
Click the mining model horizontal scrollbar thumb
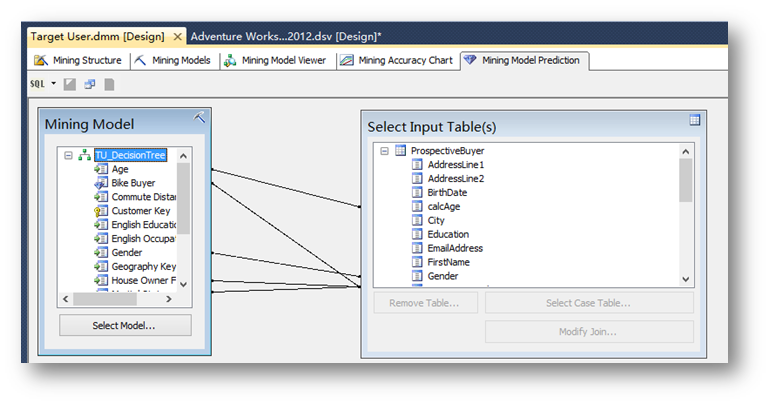pos(105,299)
